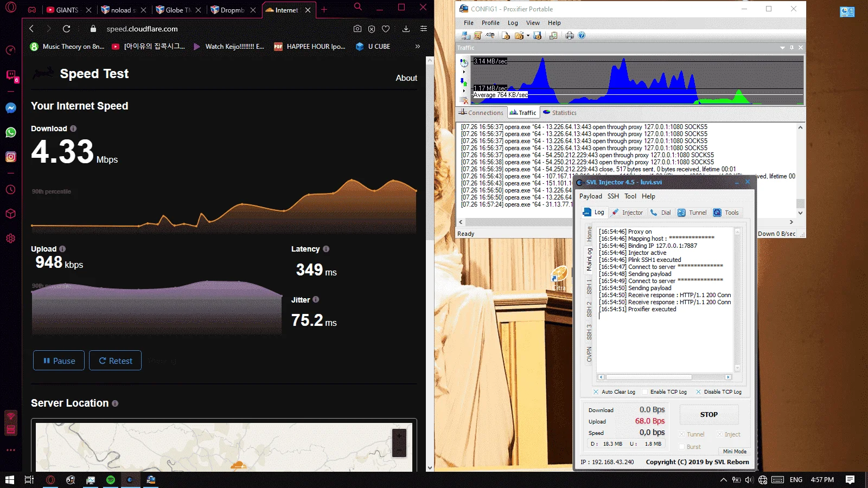This screenshot has height=488, width=868.
Task: Switch SVL Injector to Mini Mode
Action: point(735,451)
